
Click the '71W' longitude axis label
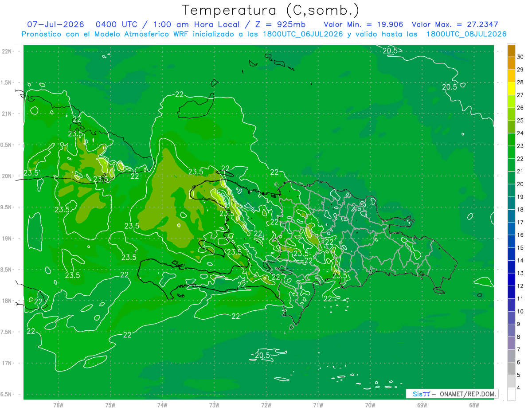click(318, 405)
